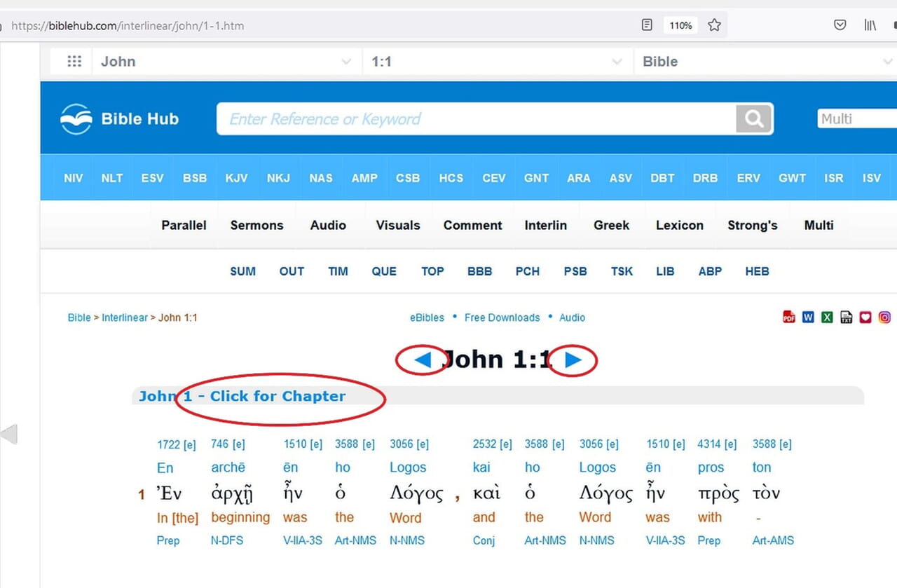Open the Excel spreadsheet download icon
The width and height of the screenshot is (897, 588).
click(x=827, y=317)
